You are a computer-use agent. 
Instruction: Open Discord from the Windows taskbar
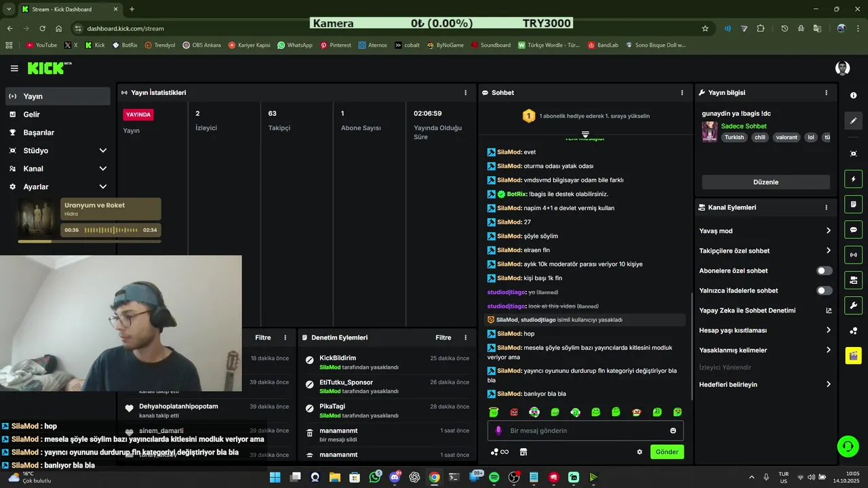(395, 477)
